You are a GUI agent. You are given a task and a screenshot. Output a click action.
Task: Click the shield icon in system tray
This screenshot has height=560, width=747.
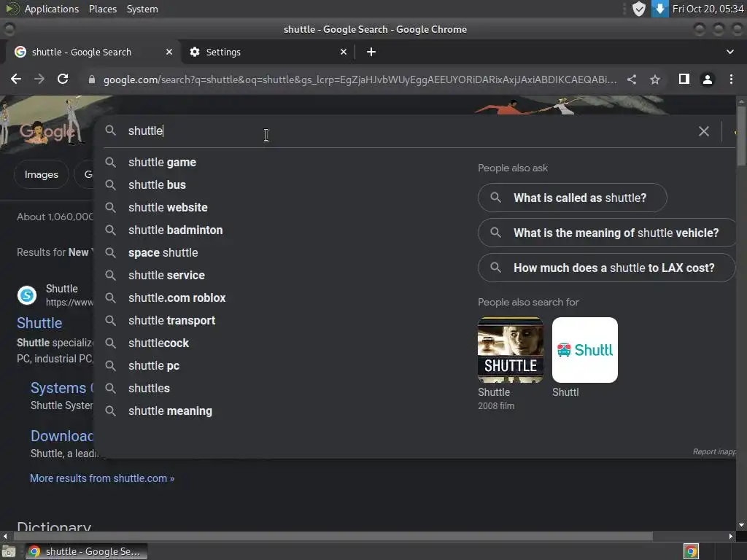pyautogui.click(x=639, y=9)
